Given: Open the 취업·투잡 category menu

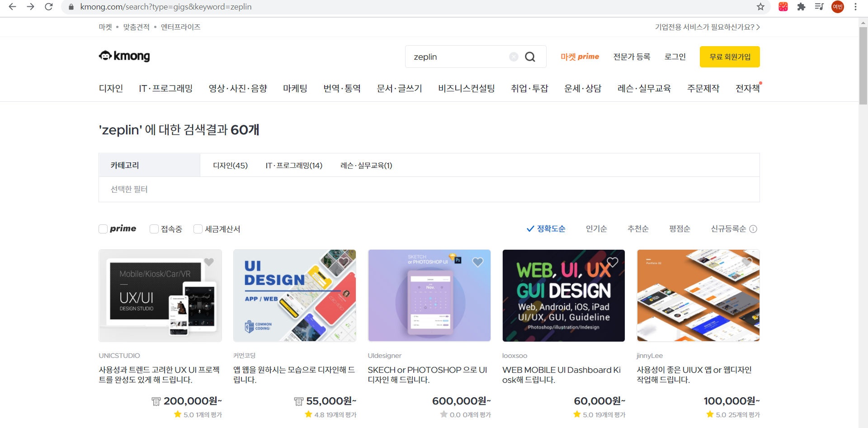Looking at the screenshot, I should (529, 88).
